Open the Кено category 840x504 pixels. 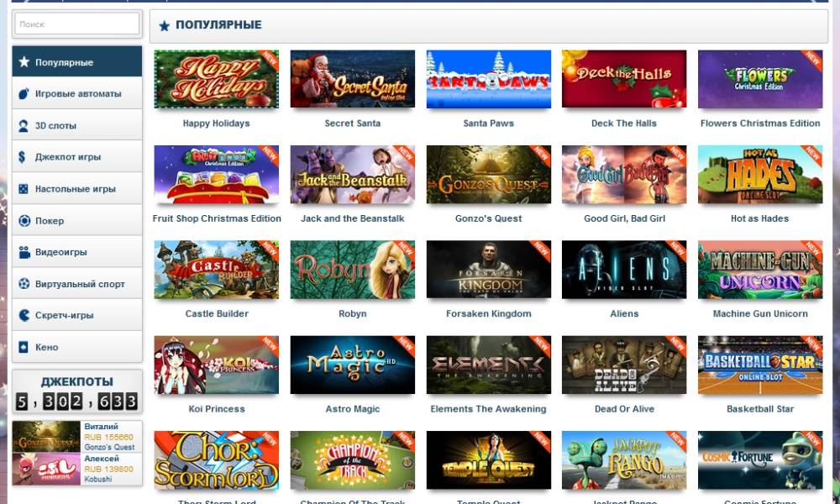pyautogui.click(x=77, y=347)
